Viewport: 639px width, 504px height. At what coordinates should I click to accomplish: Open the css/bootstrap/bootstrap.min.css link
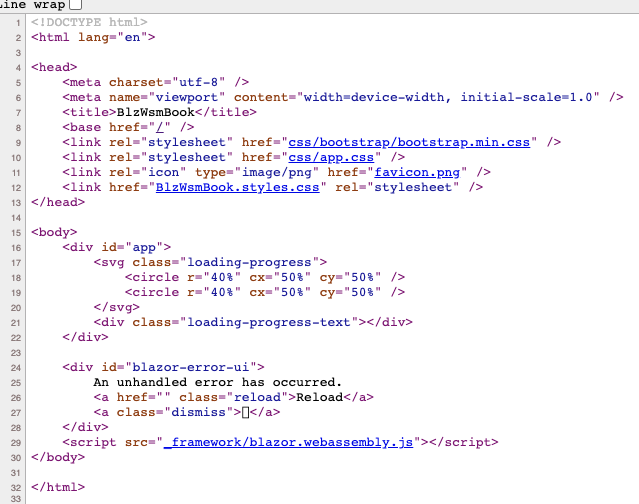[x=409, y=142]
